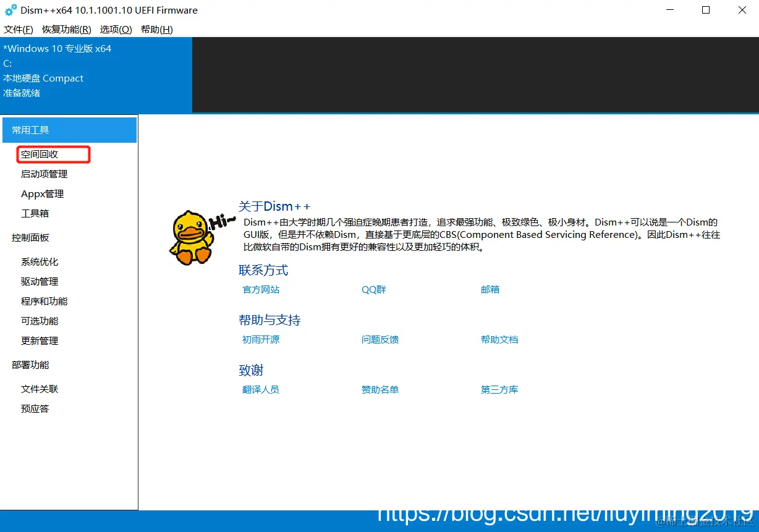Viewport: 759px width, 532px height.
Task: Open 启动项管理 from the sidebar
Action: tap(43, 174)
